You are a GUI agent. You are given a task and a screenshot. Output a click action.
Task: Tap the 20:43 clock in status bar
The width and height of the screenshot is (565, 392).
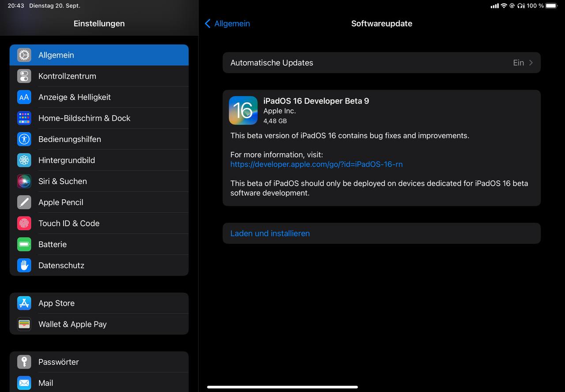point(16,6)
